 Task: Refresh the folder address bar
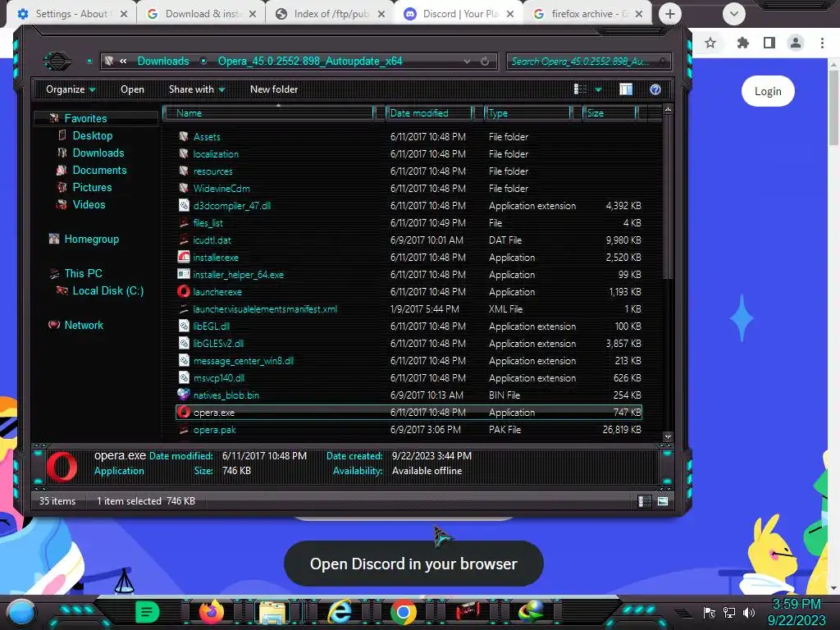click(x=485, y=61)
